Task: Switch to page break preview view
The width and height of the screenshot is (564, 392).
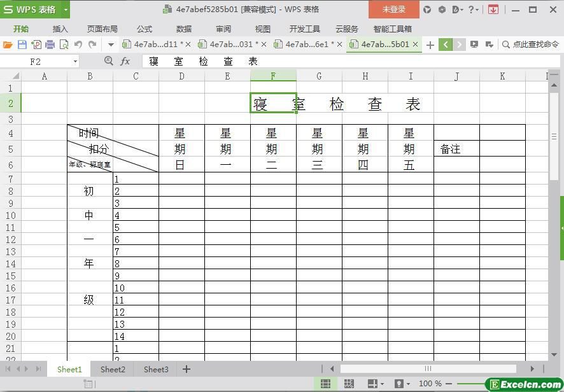Action: click(x=349, y=384)
